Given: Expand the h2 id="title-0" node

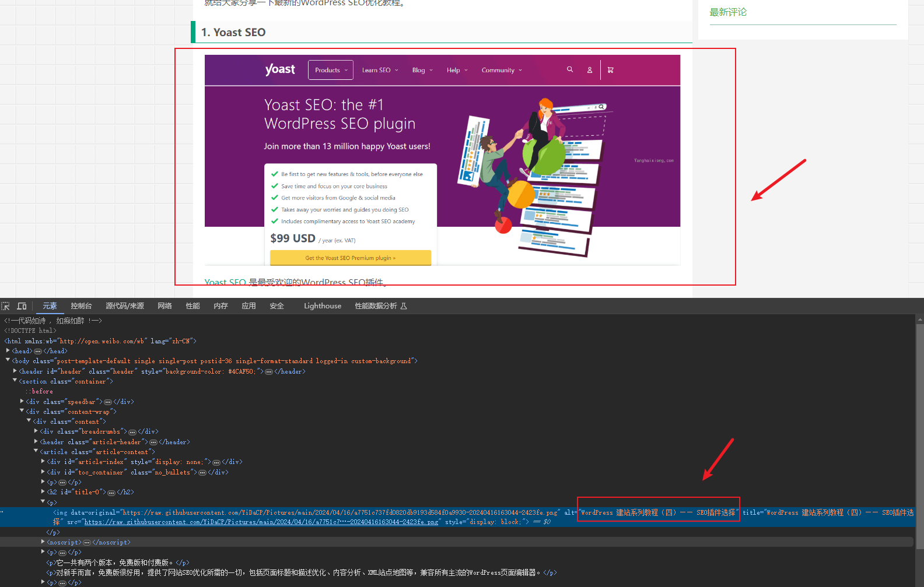Looking at the screenshot, I should tap(43, 491).
